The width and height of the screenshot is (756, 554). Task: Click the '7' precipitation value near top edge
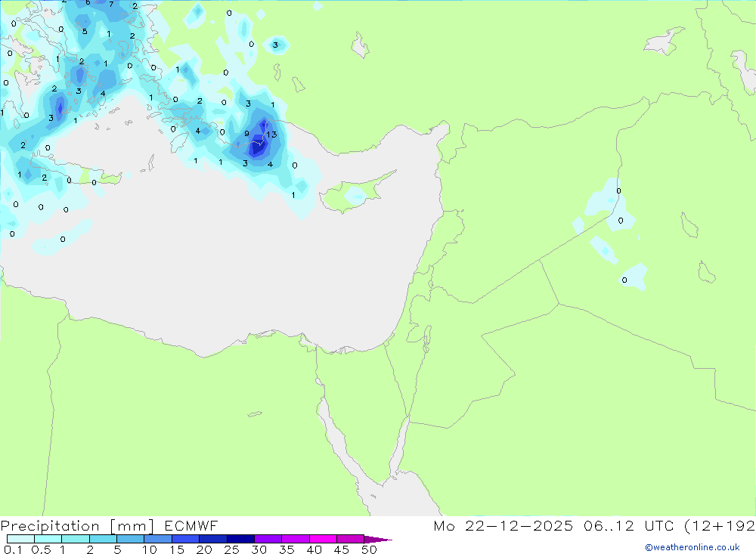point(111,5)
